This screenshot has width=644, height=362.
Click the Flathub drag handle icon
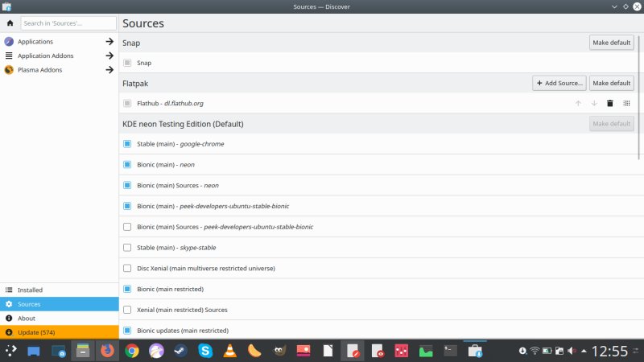pos(626,103)
